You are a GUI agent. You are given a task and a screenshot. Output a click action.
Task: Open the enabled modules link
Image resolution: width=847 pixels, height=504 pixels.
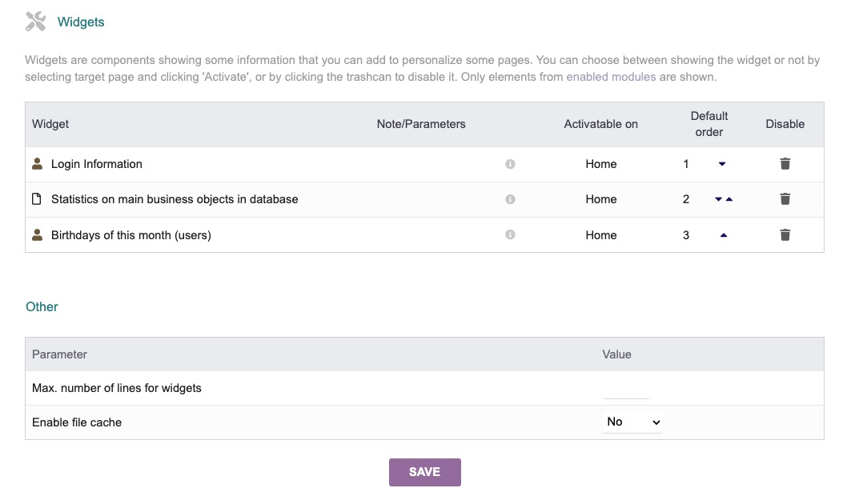coord(611,77)
